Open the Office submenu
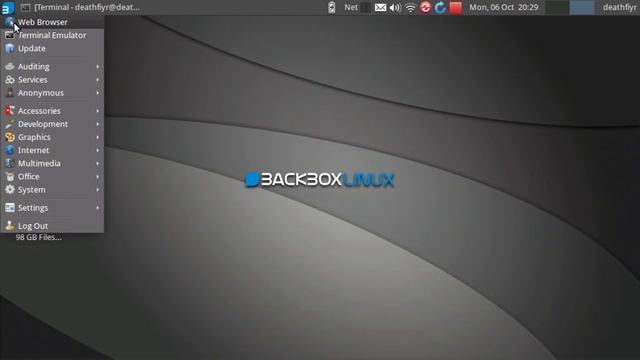 tap(52, 176)
